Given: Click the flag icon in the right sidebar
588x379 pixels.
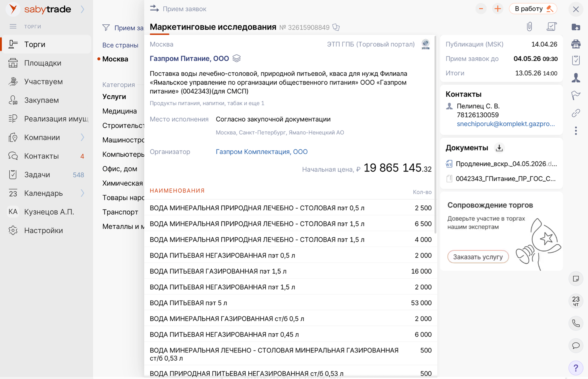Looking at the screenshot, I should [x=576, y=95].
